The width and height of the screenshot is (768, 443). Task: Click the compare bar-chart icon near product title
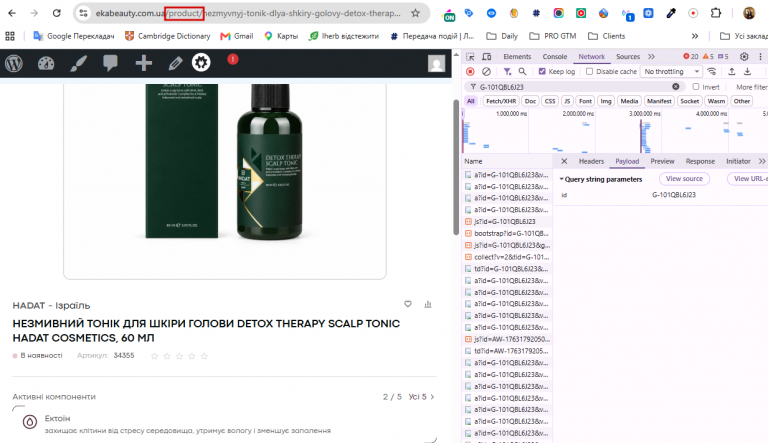click(428, 304)
